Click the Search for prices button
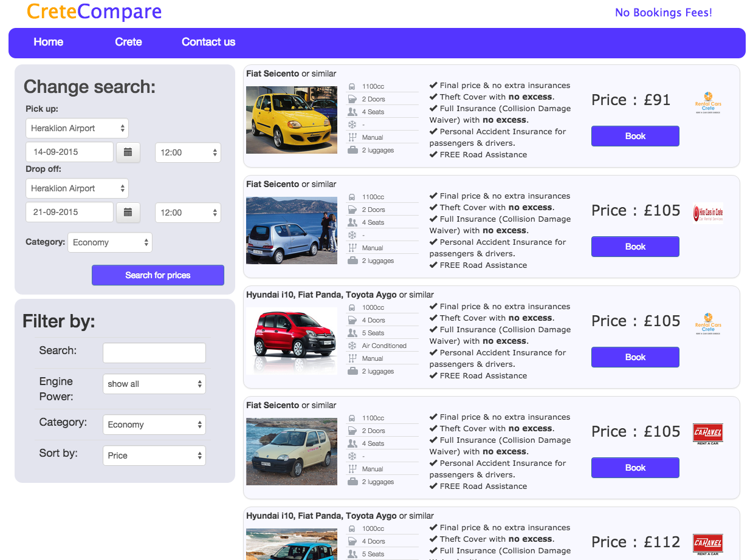Screen dimensions: 753x560 (x=158, y=275)
